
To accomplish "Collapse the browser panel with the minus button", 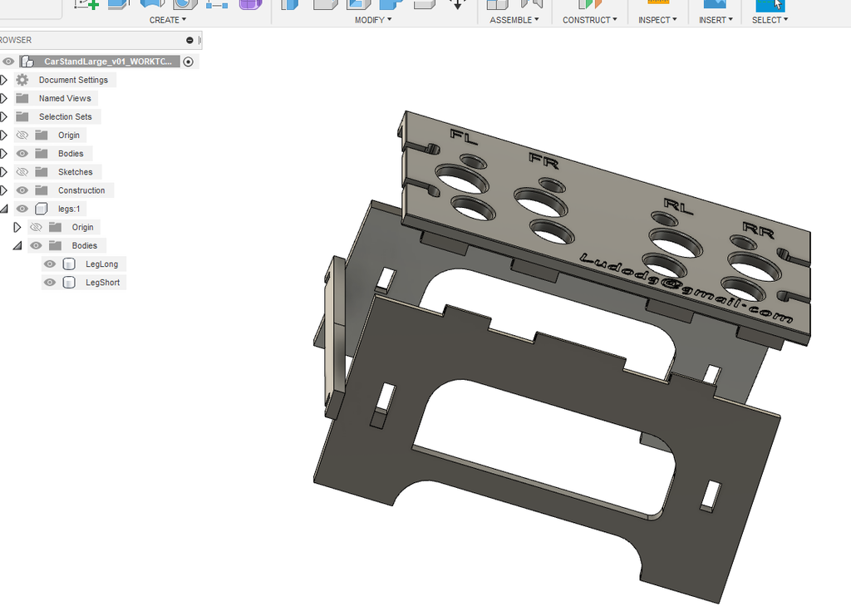I will [189, 39].
